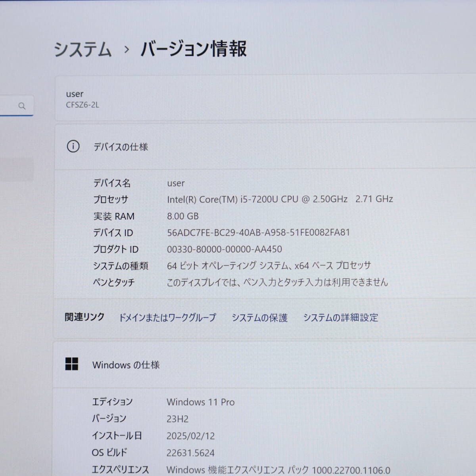The image size is (476, 476).
Task: Select the 64 ビット オペレーティング システム value
Action: pyautogui.click(x=269, y=265)
